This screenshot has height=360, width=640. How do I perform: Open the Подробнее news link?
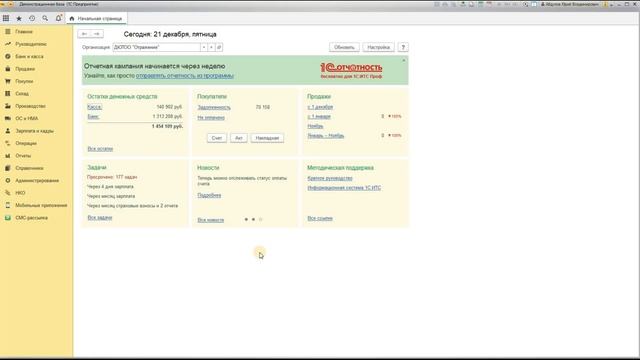coord(209,196)
